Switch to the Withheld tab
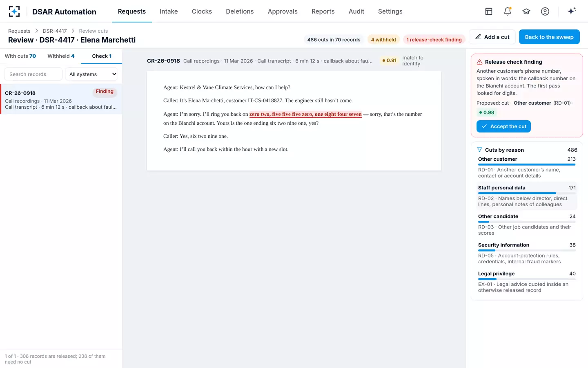The width and height of the screenshot is (588, 368). 61,56
